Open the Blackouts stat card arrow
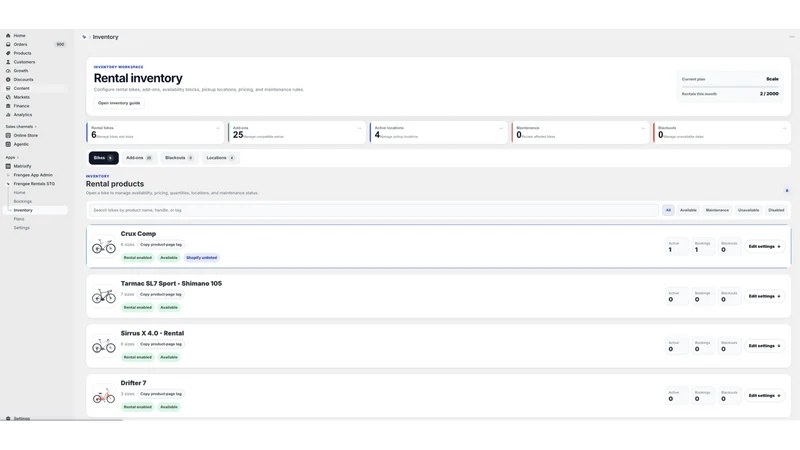800x450 pixels. (784, 128)
